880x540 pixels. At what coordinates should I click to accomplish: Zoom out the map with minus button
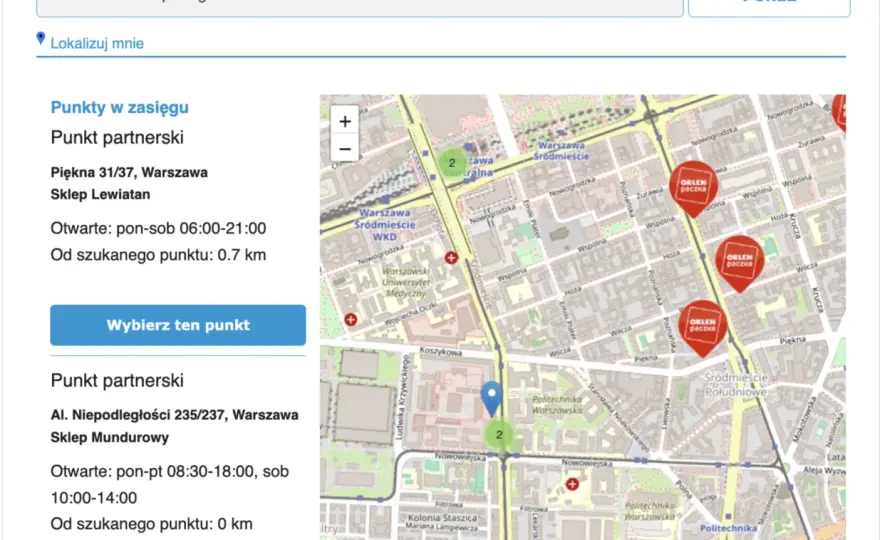(345, 149)
